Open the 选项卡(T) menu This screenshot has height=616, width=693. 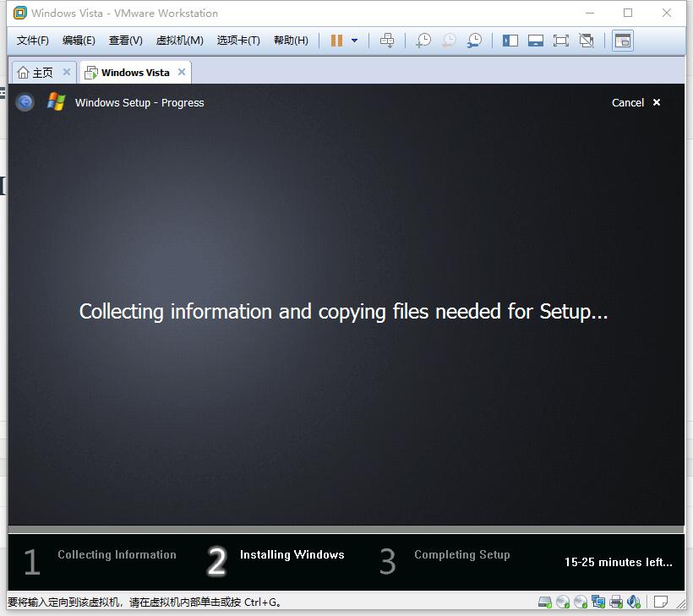pyautogui.click(x=238, y=41)
